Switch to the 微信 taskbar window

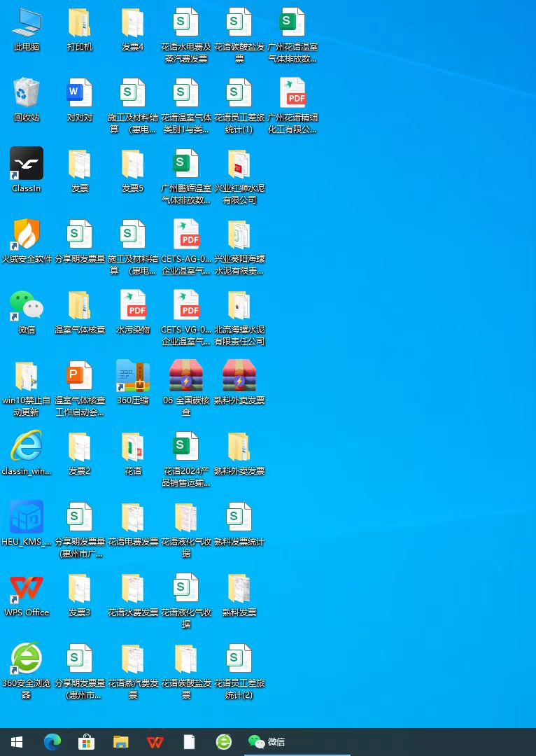297,741
